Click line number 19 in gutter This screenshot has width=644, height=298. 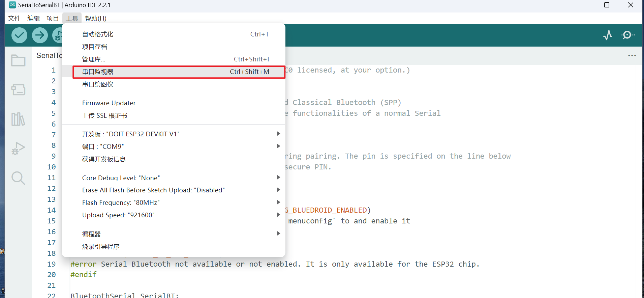52,264
